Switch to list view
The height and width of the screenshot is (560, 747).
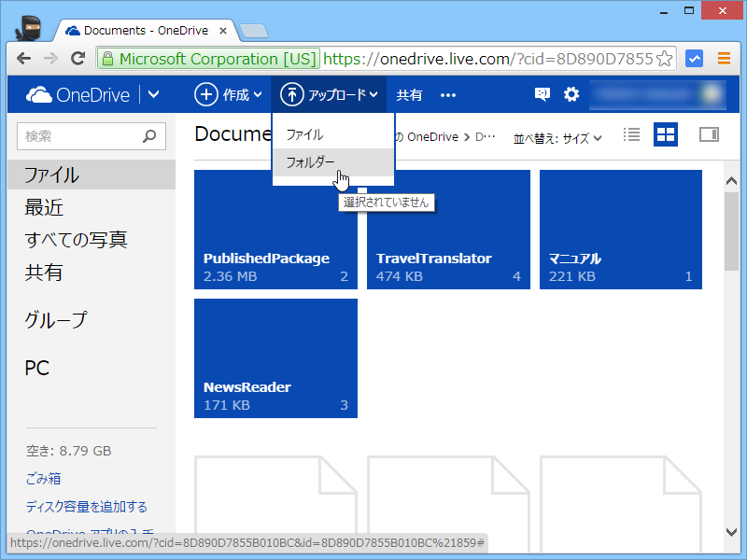631,134
